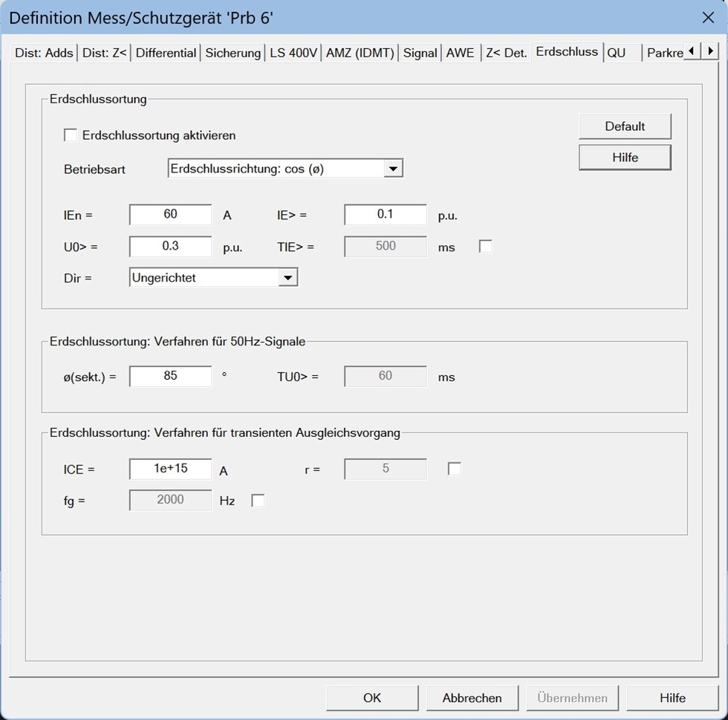Expand the Dir dropdown list
The image size is (728, 720).
click(287, 278)
